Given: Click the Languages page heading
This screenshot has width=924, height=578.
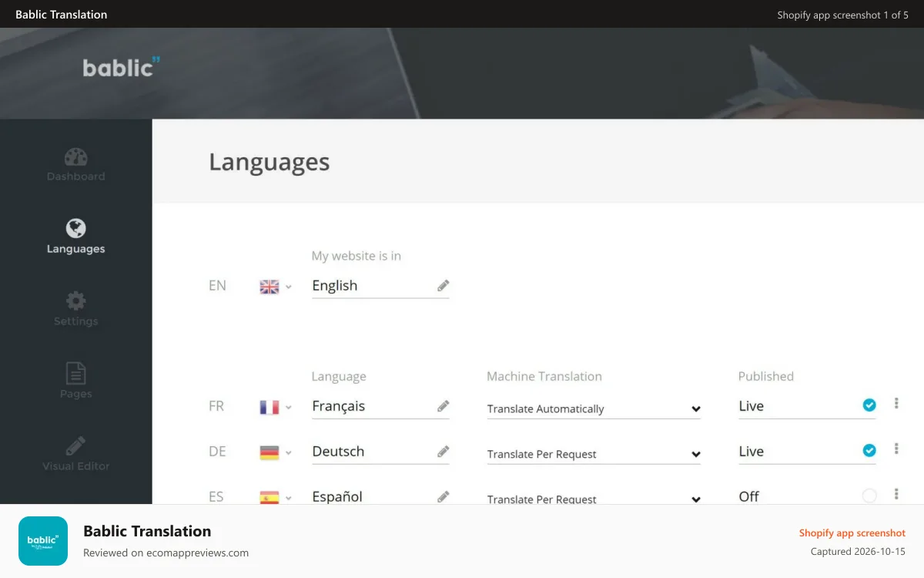Looking at the screenshot, I should coord(269,162).
